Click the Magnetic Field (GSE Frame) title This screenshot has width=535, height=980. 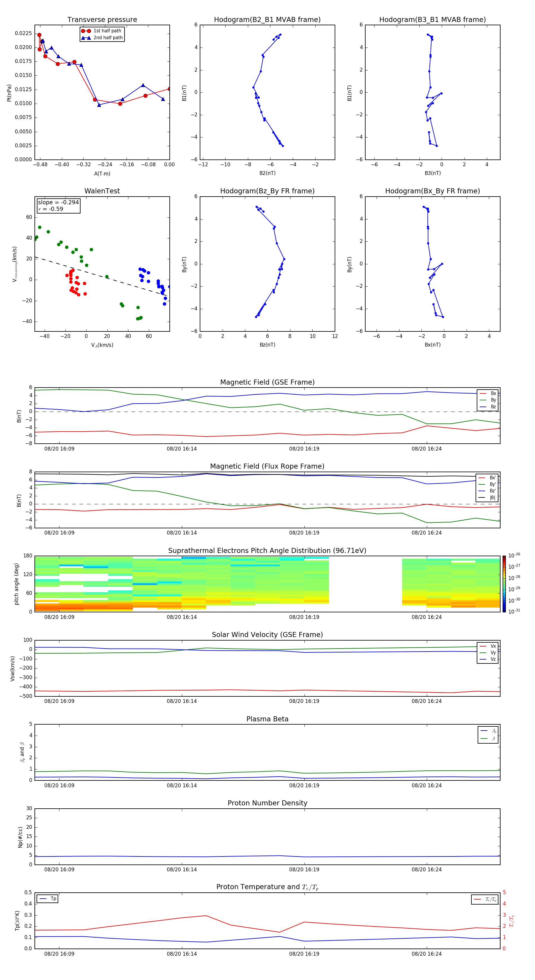267,382
